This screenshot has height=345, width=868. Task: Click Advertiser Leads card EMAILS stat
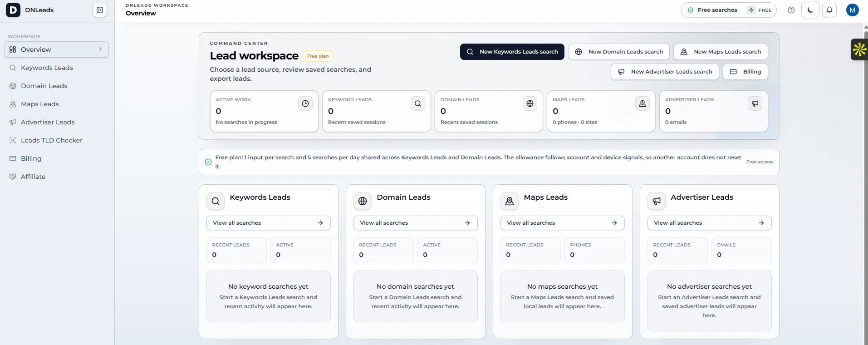741,250
